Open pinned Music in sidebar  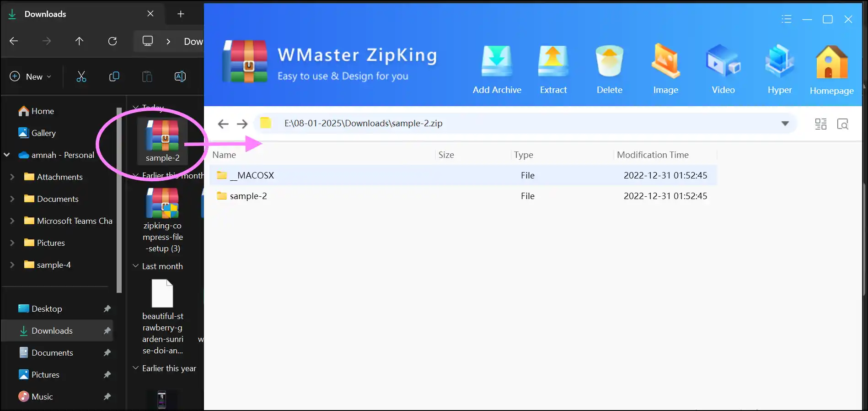coord(58,397)
